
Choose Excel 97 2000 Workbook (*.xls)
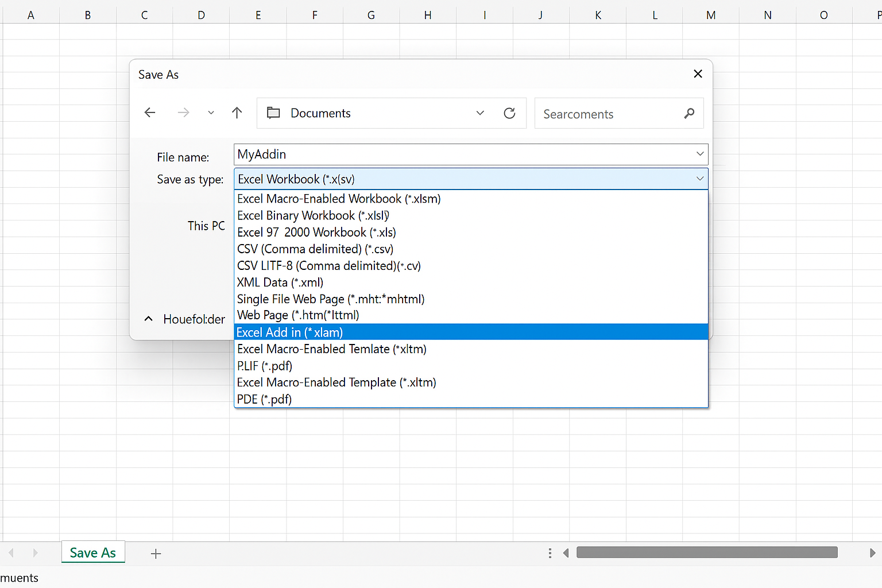coord(471,232)
